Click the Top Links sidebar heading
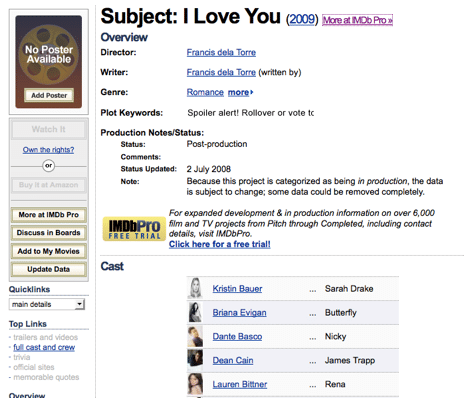This screenshot has width=464, height=398. click(28, 324)
